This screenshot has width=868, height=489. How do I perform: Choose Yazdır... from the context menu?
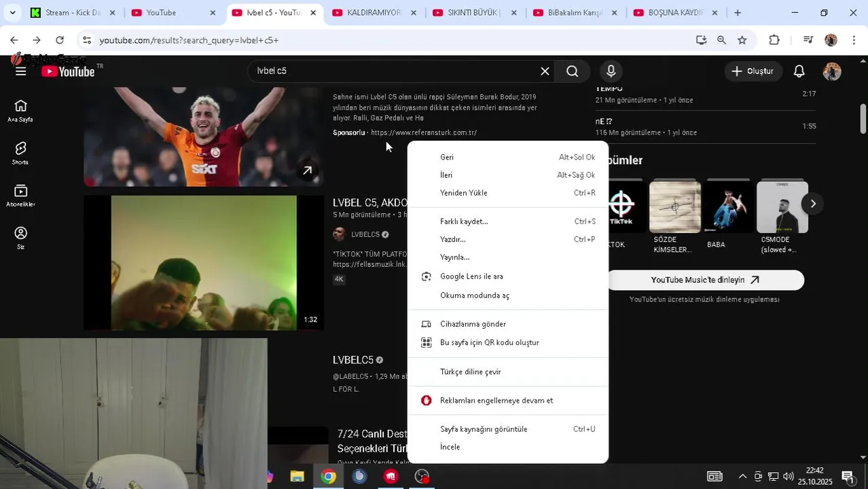click(x=508, y=239)
